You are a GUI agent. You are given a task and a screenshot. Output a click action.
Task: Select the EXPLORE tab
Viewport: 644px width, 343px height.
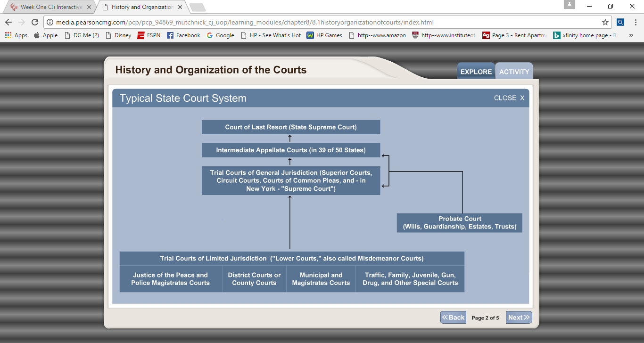[x=476, y=72]
